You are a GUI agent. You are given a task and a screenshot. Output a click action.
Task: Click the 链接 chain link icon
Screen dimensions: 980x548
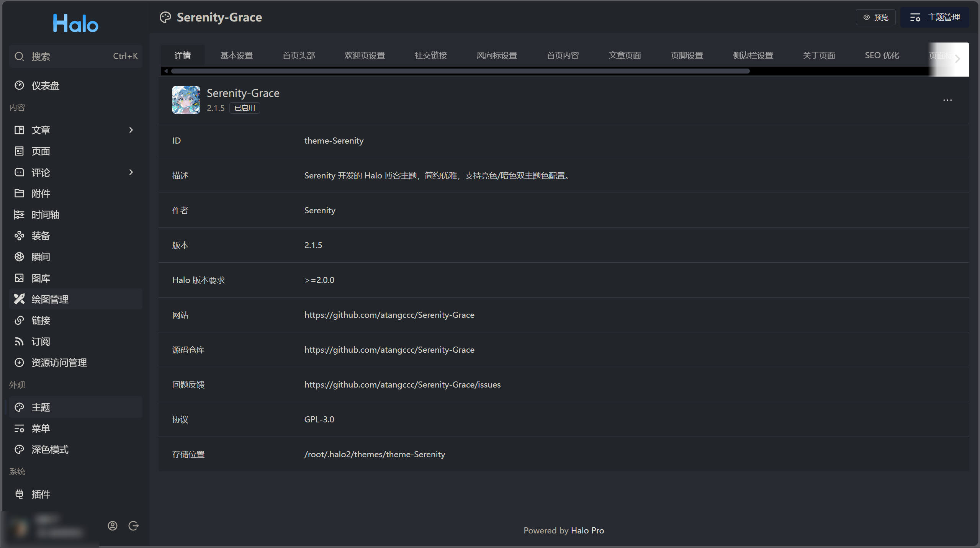point(19,320)
